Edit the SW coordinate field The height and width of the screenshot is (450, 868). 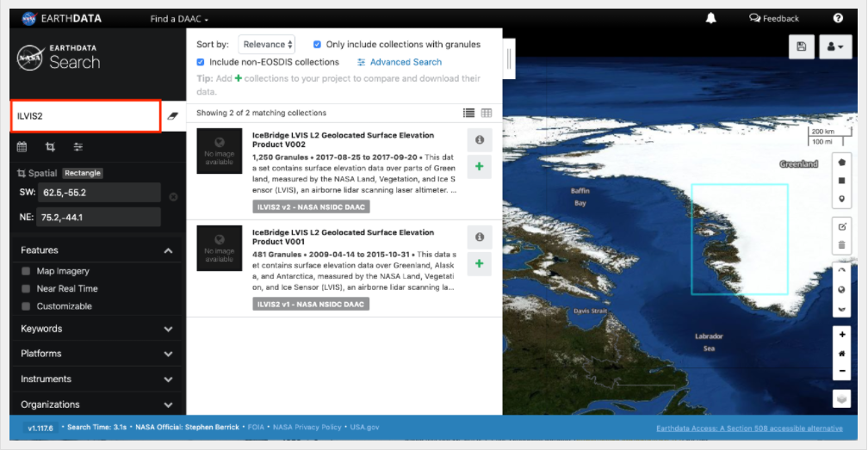[98, 193]
